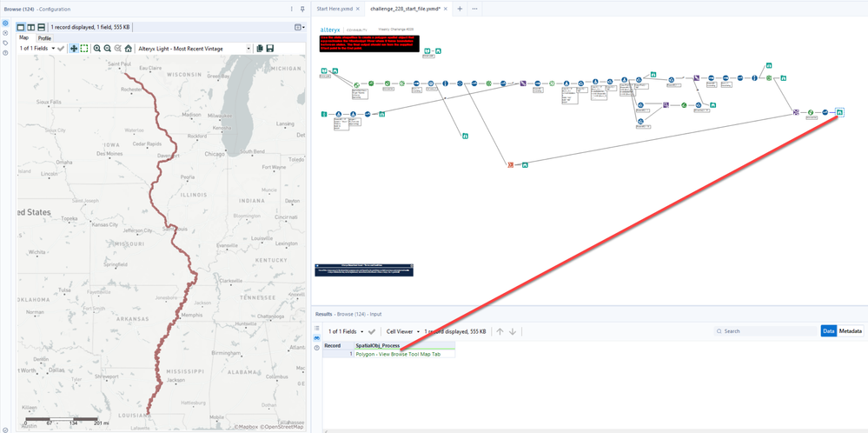Add a new workflow tab
Screen dimensions: 868x433
[460, 9]
